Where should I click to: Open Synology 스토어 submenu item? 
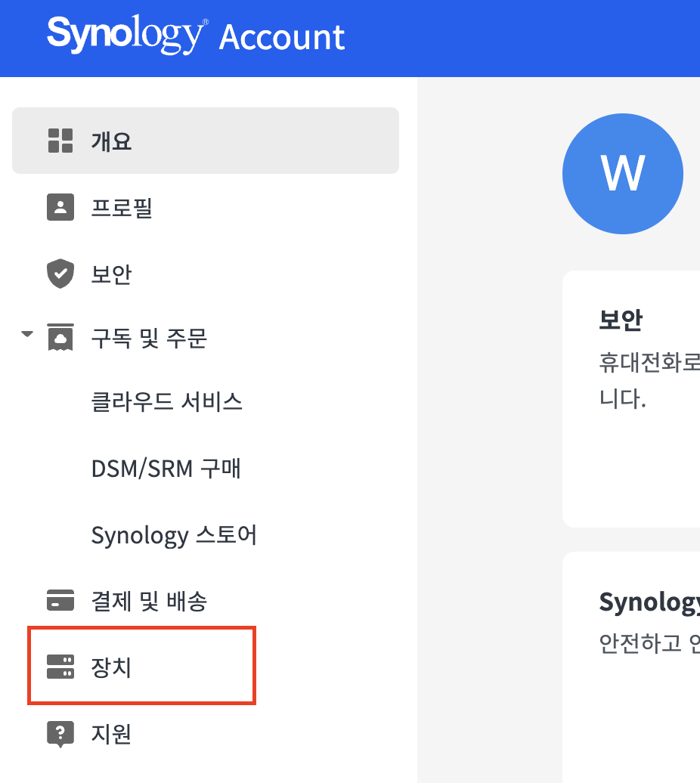pyautogui.click(x=174, y=535)
